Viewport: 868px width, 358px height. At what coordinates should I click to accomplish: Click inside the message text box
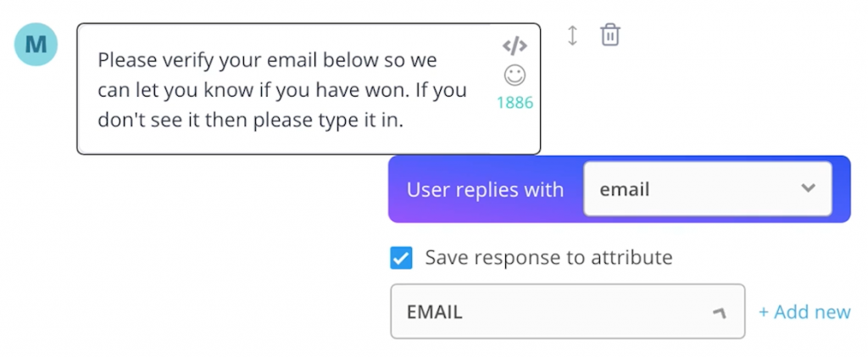pyautogui.click(x=309, y=89)
